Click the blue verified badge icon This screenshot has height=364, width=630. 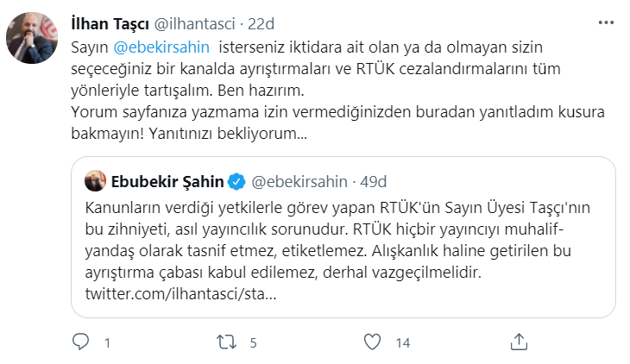(236, 182)
